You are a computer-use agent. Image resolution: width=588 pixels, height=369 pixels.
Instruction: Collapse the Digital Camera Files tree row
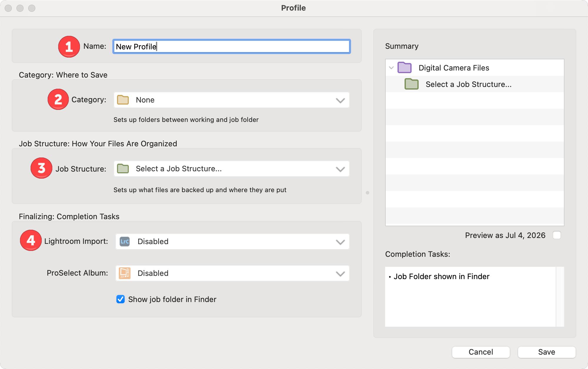point(391,68)
